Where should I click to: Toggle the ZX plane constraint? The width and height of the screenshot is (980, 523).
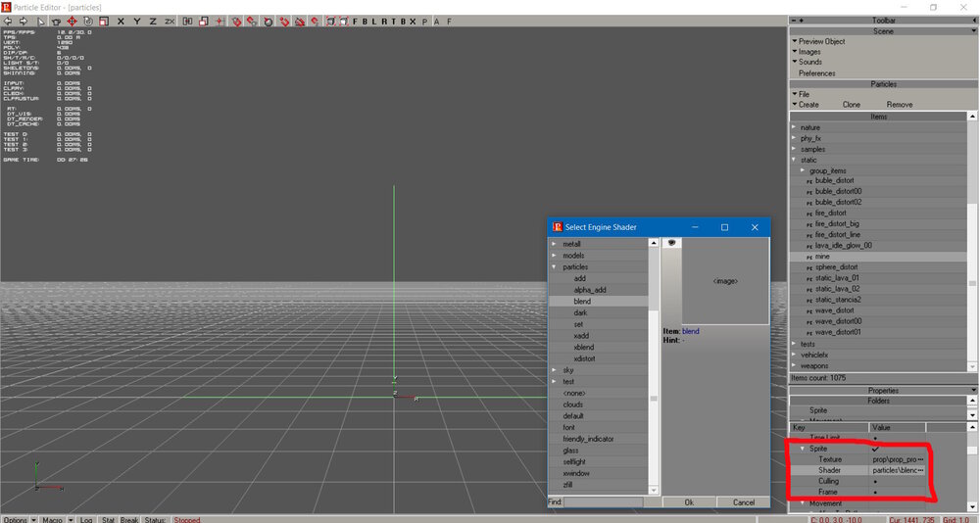pyautogui.click(x=170, y=21)
